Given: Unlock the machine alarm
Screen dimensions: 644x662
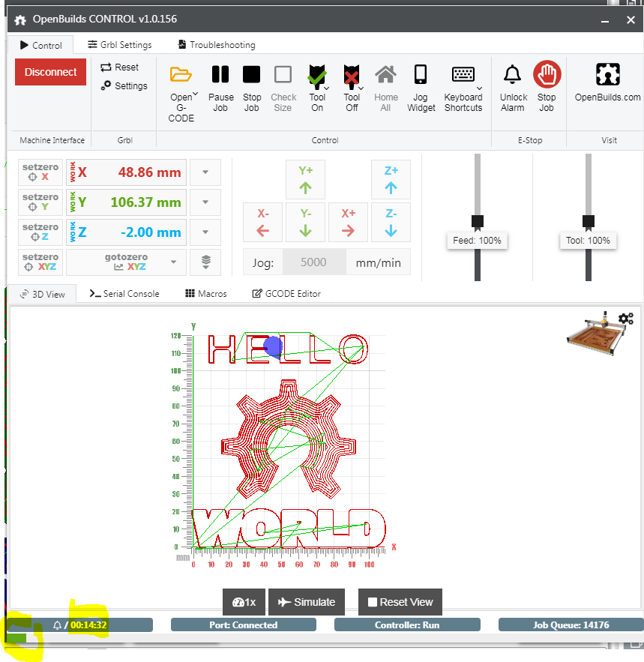Looking at the screenshot, I should [x=512, y=75].
